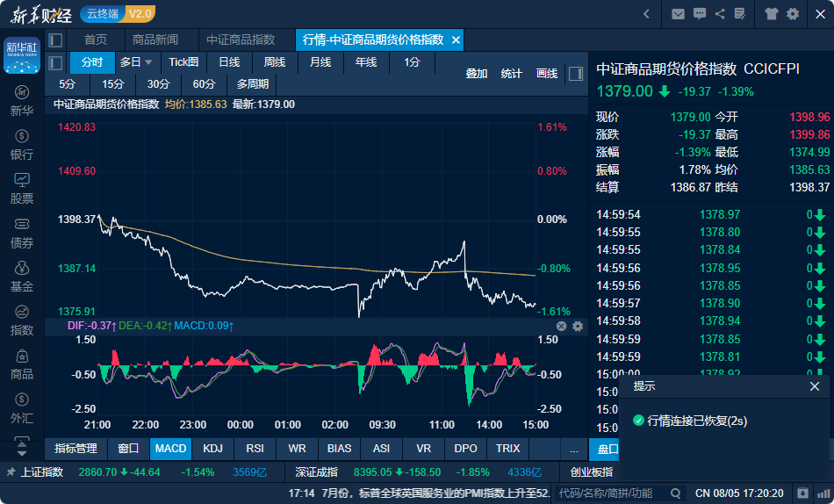Click the share icon in title bar
Screen dimensions: 834x504
tap(720, 14)
